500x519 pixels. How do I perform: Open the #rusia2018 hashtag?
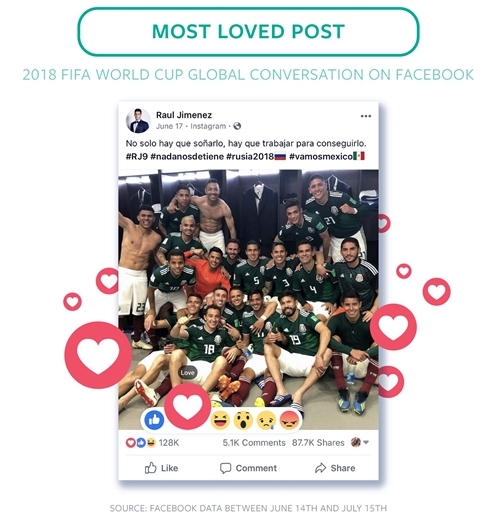(250, 156)
